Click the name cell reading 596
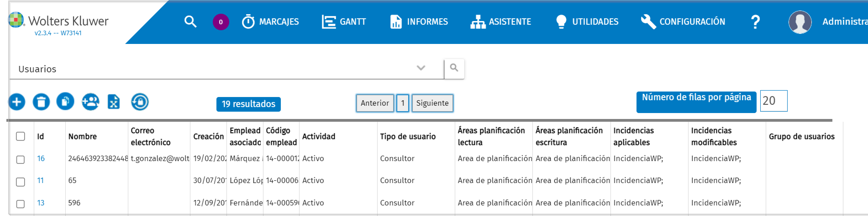The width and height of the screenshot is (868, 216). pyautogui.click(x=74, y=203)
